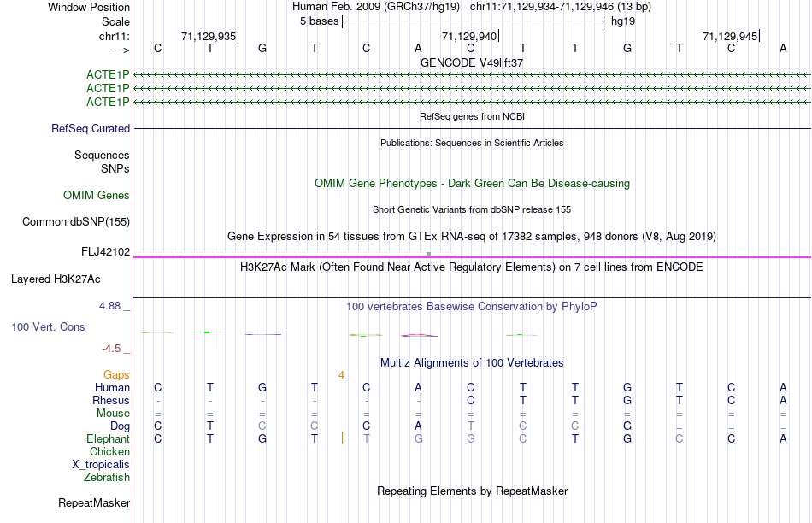Open the GENCODE V49lift37 track title

click(472, 62)
